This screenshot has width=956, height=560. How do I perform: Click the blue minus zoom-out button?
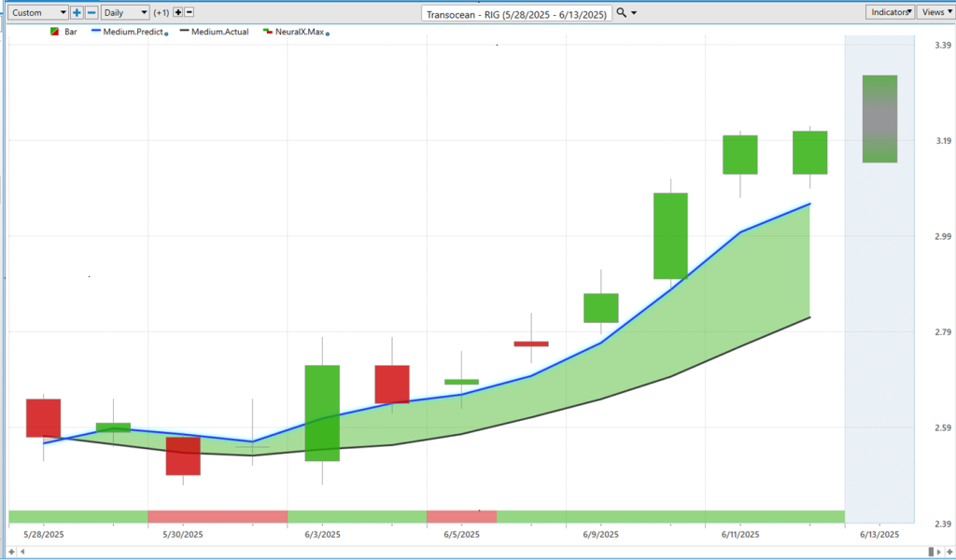[x=91, y=13]
